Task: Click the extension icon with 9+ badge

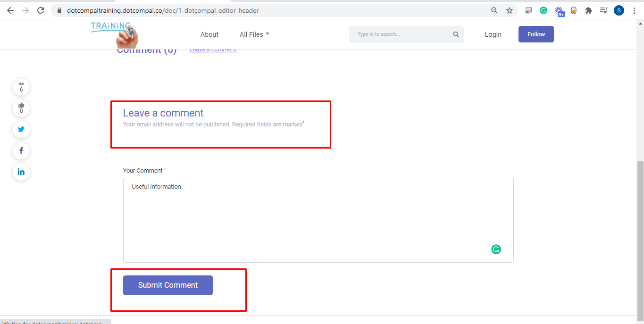Action: coord(560,11)
